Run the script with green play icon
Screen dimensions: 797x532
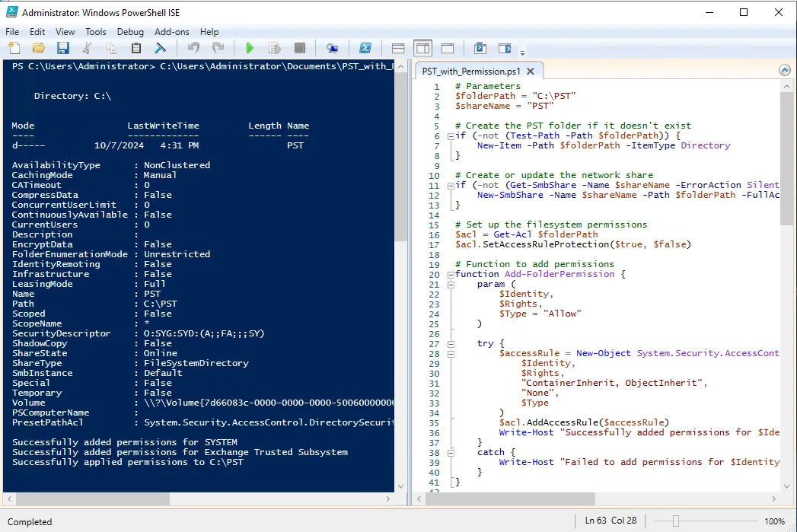coord(250,48)
